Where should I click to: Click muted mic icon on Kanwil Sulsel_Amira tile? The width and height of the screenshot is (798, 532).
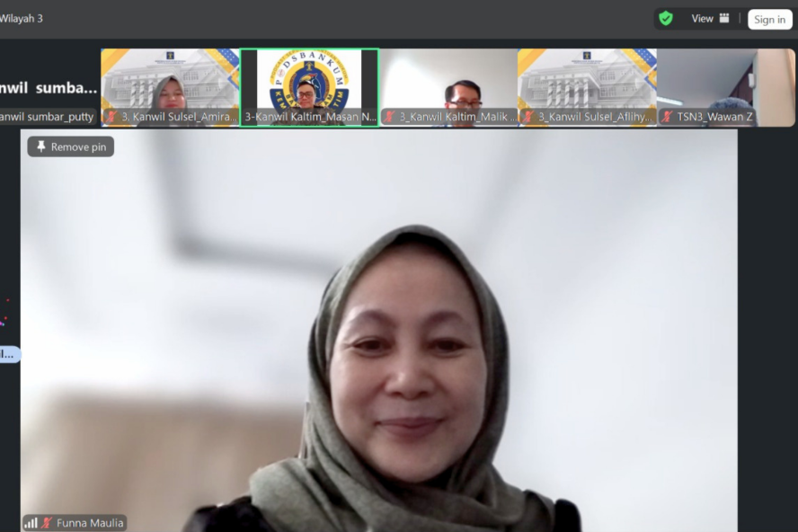[111, 117]
